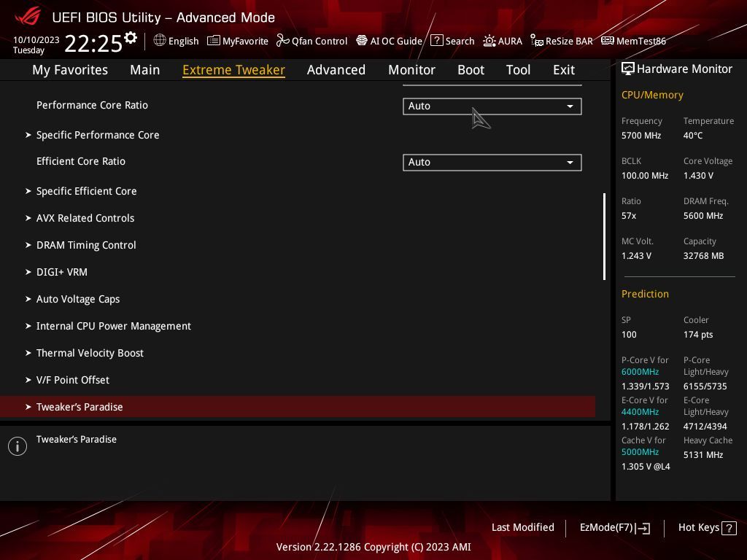
Task: Open the Efficient Core Ratio dropdown
Action: click(492, 163)
